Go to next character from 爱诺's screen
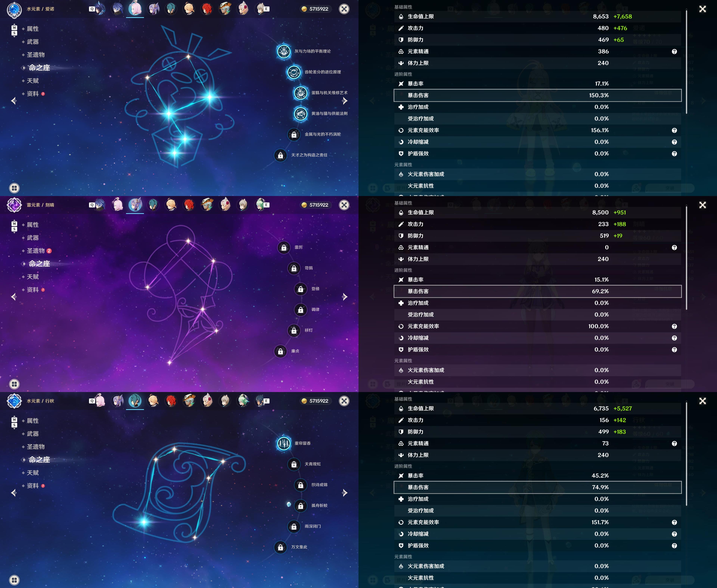Viewport: 717px width, 588px height. tap(345, 101)
